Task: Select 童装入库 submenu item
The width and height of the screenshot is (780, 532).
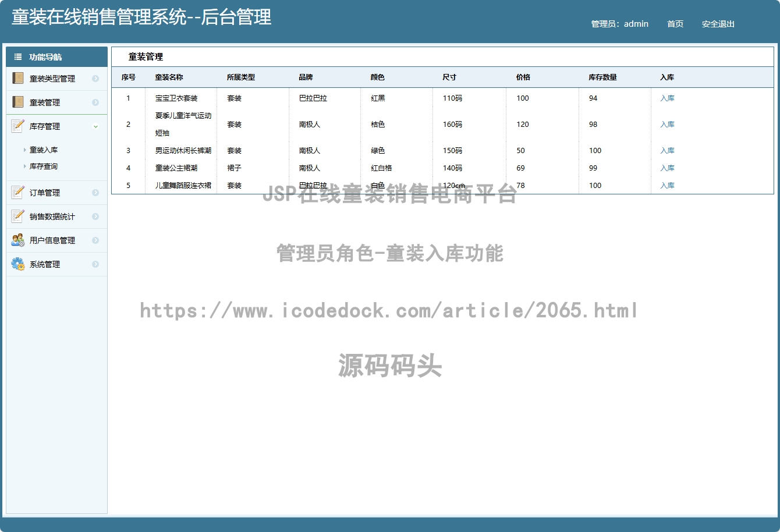Action: (44, 150)
